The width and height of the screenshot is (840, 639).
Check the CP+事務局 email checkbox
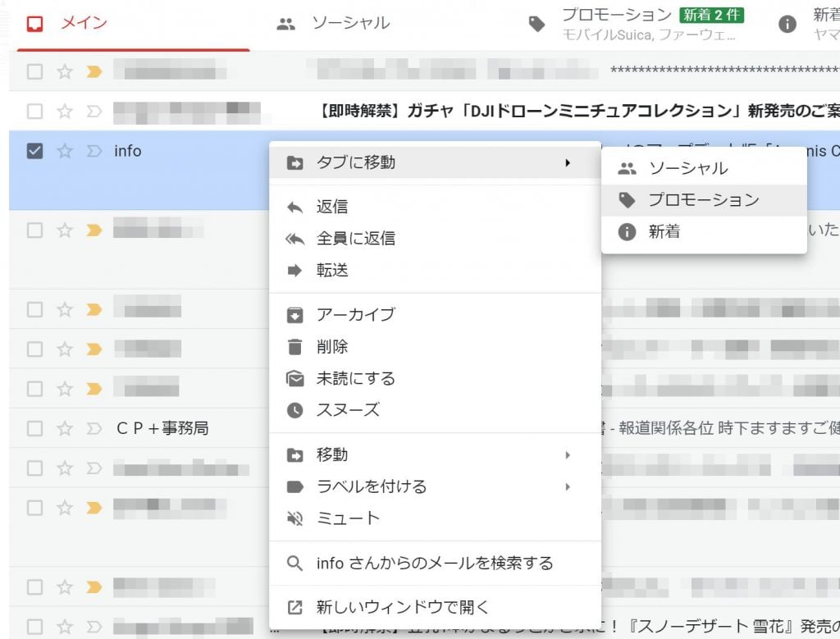pyautogui.click(x=34, y=428)
